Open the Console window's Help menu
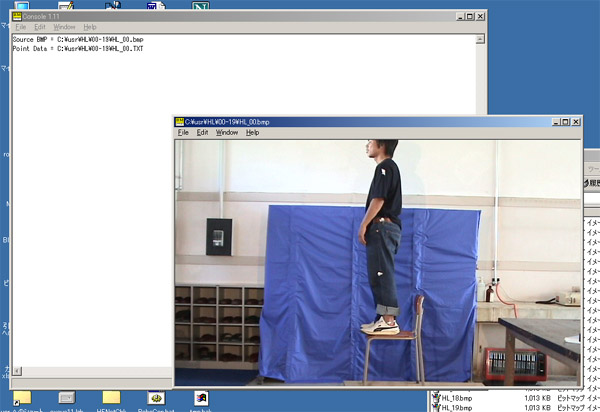This screenshot has width=600, height=412. [x=90, y=27]
